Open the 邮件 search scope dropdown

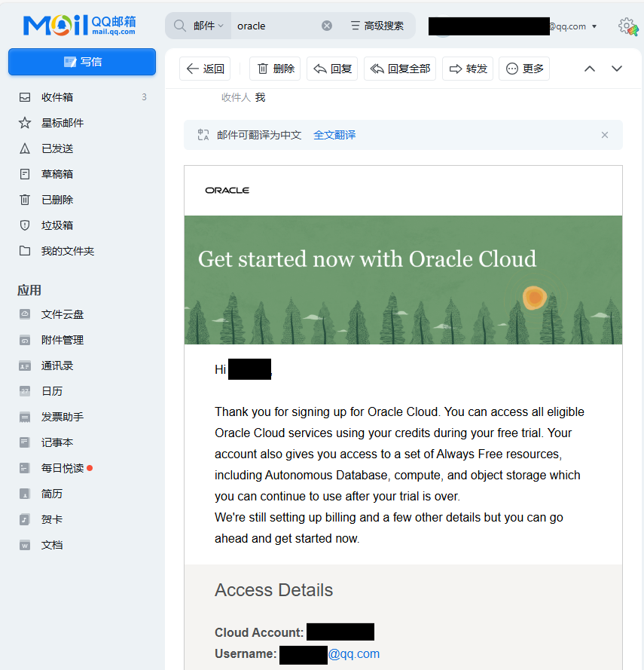(x=208, y=26)
